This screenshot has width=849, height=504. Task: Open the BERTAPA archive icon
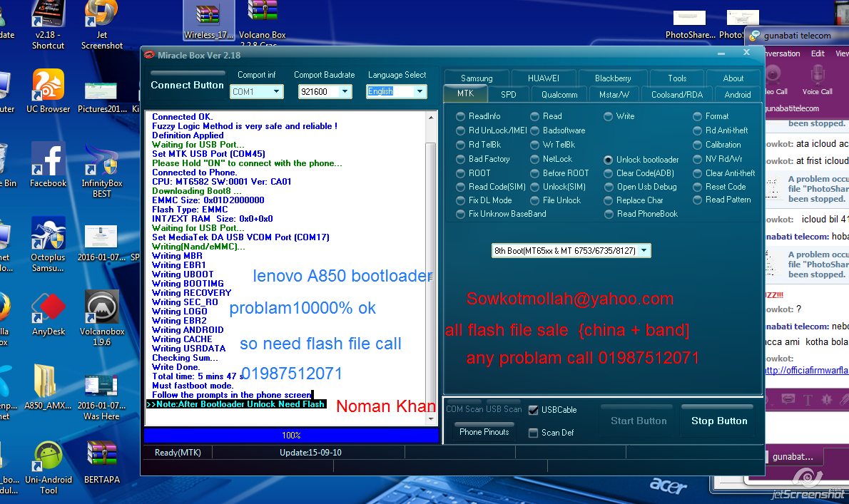[102, 463]
